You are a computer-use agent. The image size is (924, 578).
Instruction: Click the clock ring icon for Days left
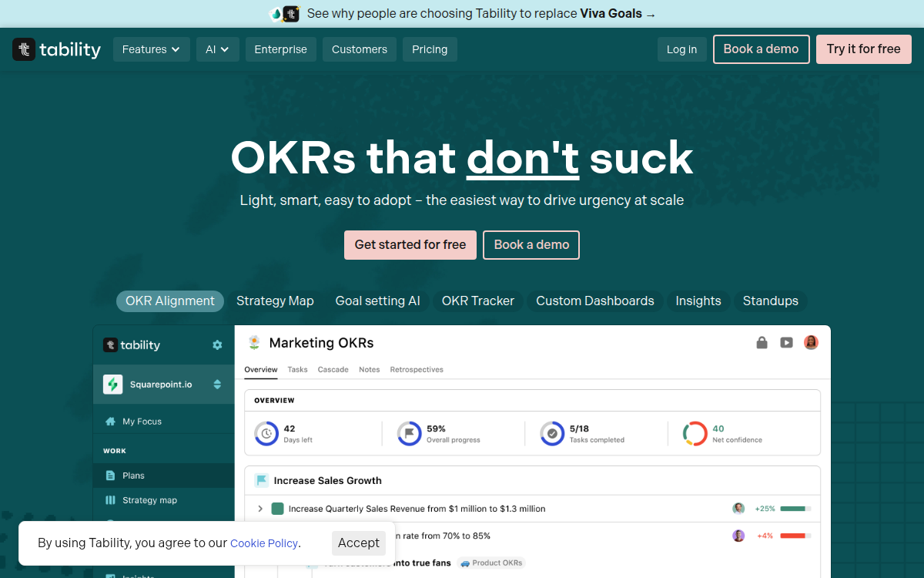point(266,433)
